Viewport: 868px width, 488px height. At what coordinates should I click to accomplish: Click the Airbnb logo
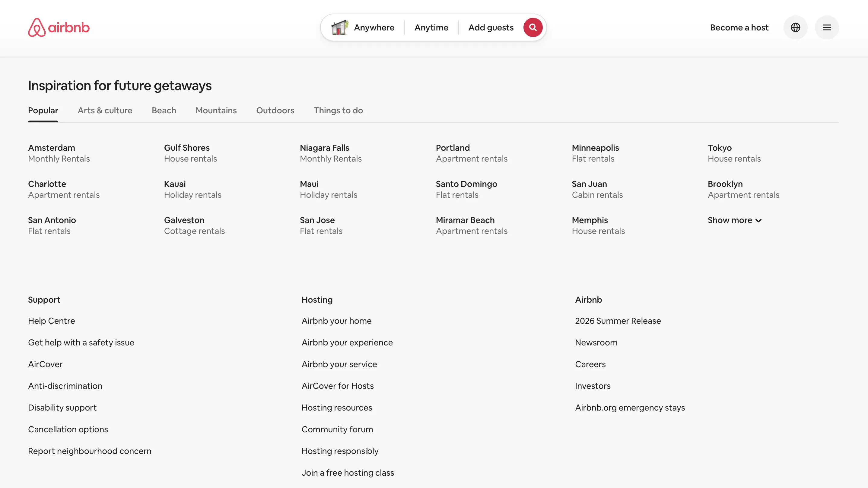59,27
